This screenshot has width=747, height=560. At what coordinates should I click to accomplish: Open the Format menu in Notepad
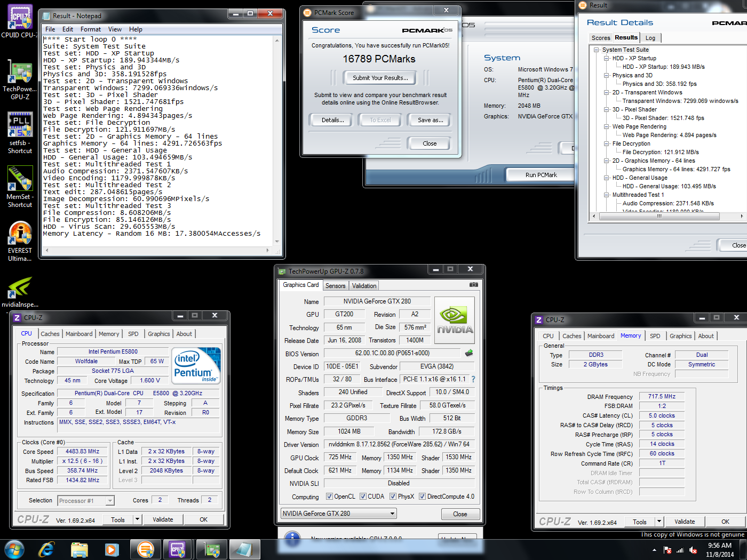click(90, 29)
